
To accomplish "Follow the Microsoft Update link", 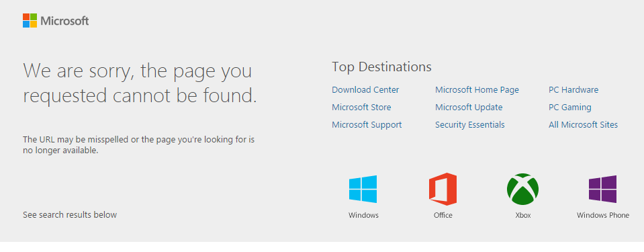I will pos(469,108).
